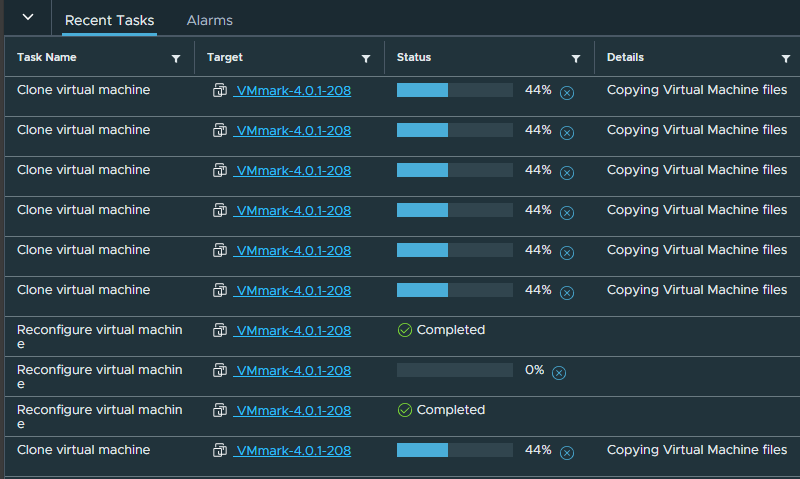Cancel the Reconfigure task at 0%

559,372
